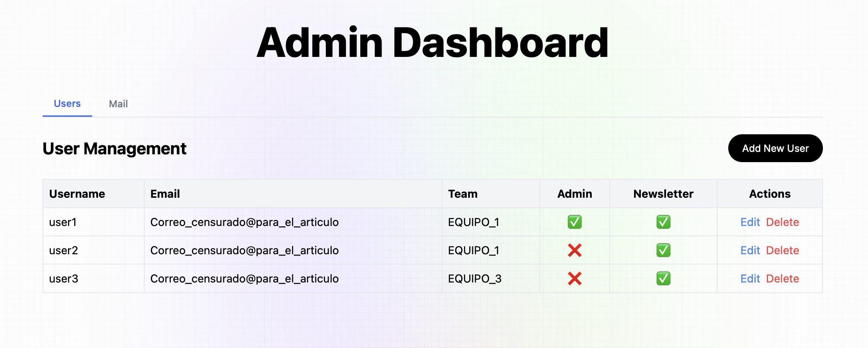Click user3's Newsletter checkmark icon
The image size is (868, 348).
coord(663,278)
